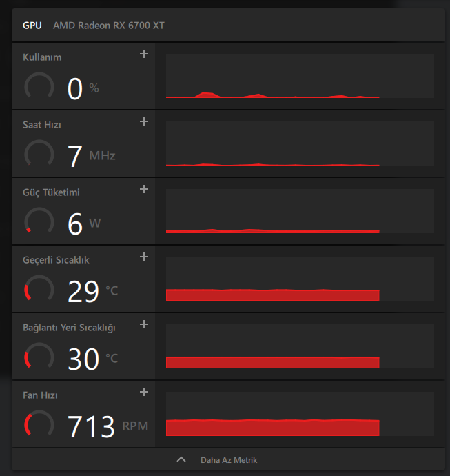Click plus icon next to Bağlantı Yeri Sıcaklığı

click(144, 324)
